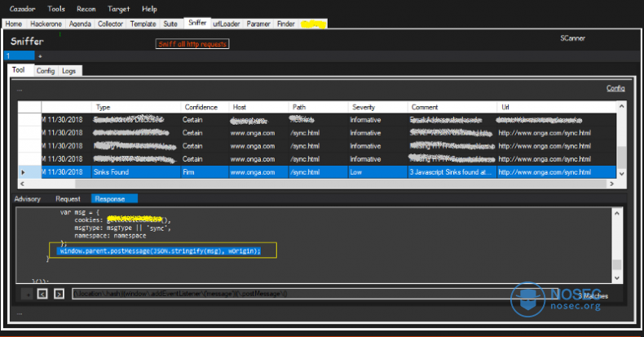This screenshot has width=644, height=337.
Task: Click the Firm confidence cell
Action: (x=204, y=172)
